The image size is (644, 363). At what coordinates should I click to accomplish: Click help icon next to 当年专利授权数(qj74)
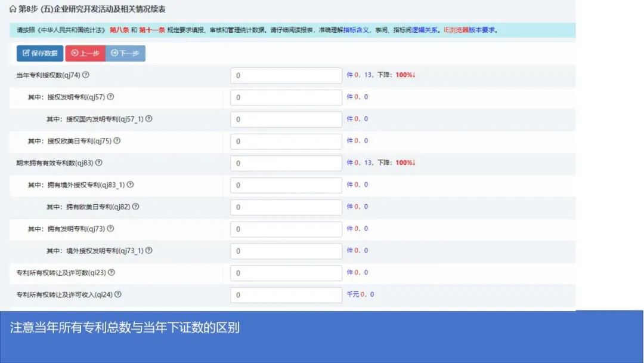(x=85, y=75)
